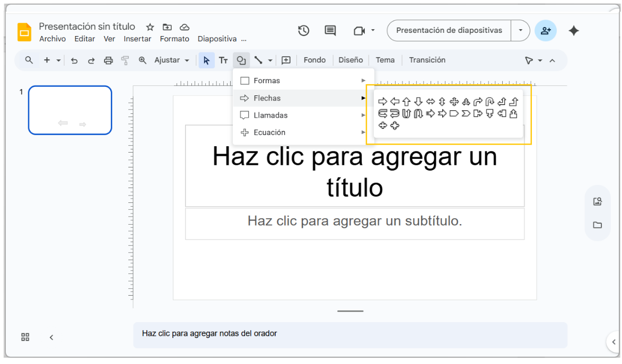Screen dimensions: 622x364
Task: Open version history clock icon
Action: [303, 31]
